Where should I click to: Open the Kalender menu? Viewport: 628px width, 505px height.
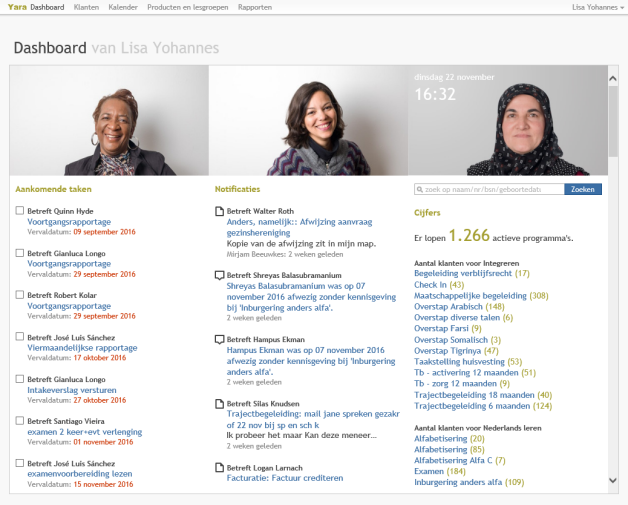123,7
